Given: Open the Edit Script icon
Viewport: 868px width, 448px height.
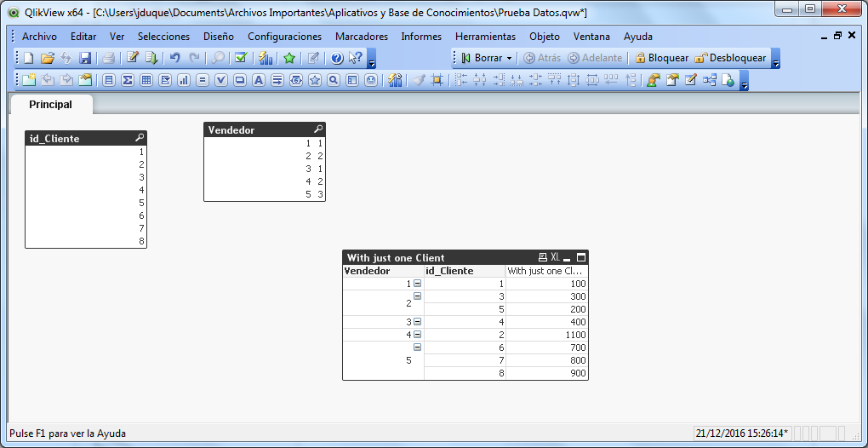Looking at the screenshot, I should pos(132,58).
